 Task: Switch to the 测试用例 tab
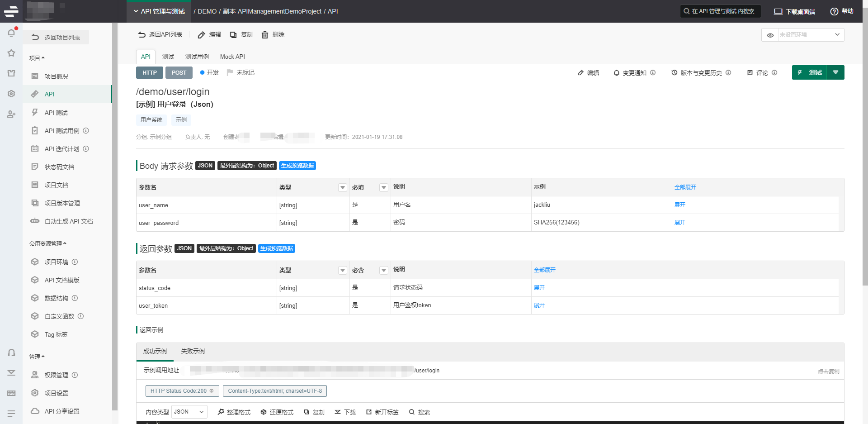point(197,57)
